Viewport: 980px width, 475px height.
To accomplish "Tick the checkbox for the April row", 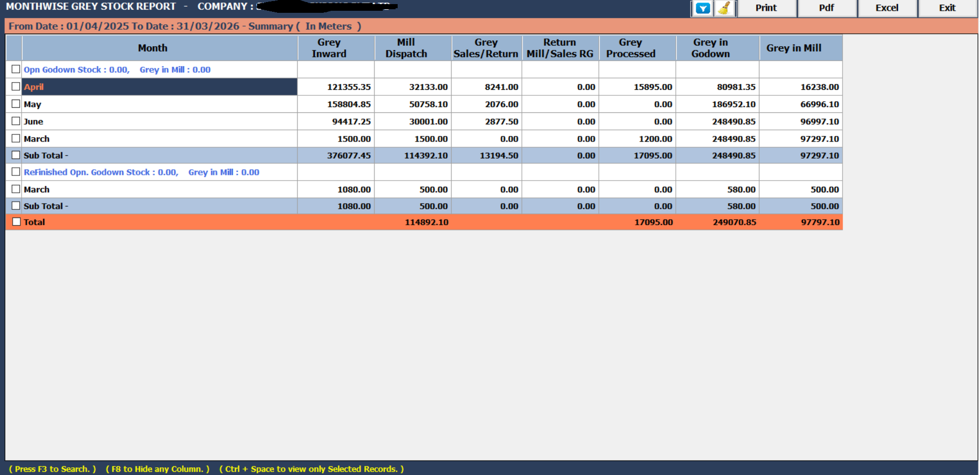I will tap(16, 87).
